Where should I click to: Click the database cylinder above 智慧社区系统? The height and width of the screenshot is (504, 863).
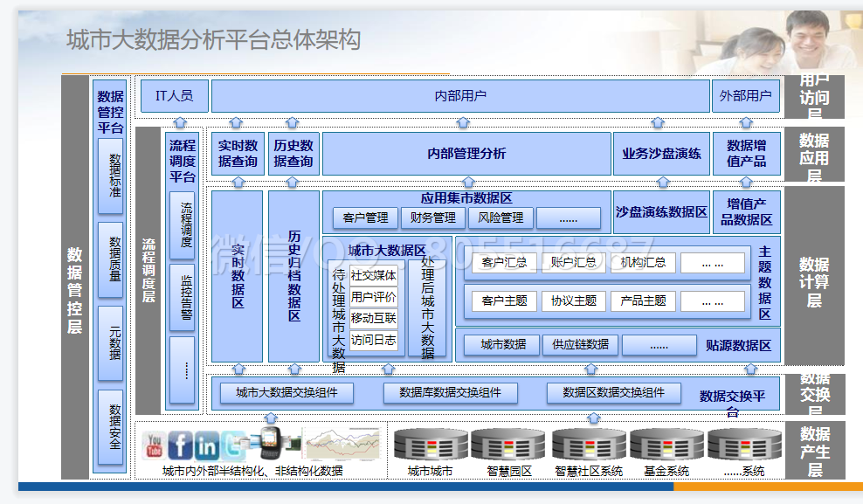tap(589, 445)
